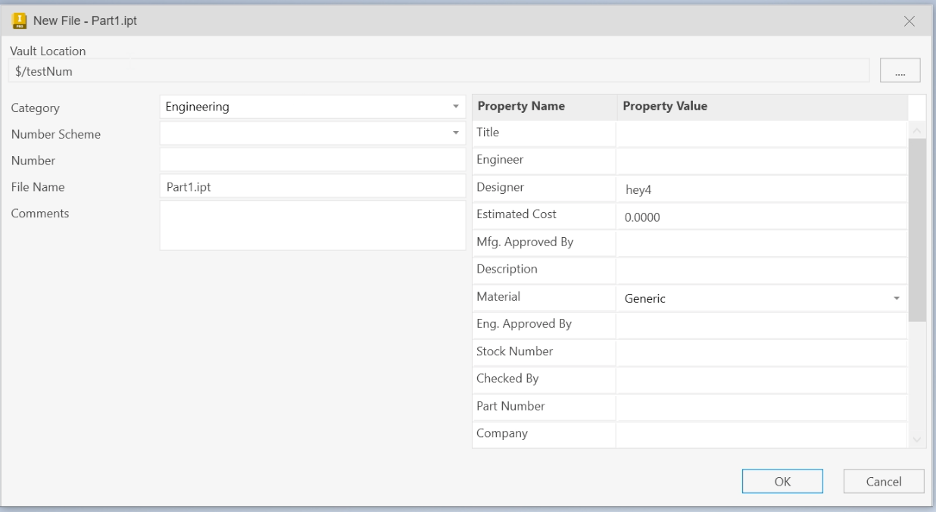This screenshot has height=512, width=936.
Task: Select the Part Number value cell
Action: pos(761,407)
